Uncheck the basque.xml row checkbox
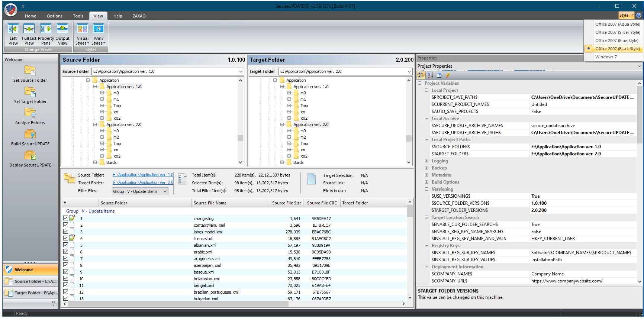This screenshot has height=320, width=644. (66, 272)
